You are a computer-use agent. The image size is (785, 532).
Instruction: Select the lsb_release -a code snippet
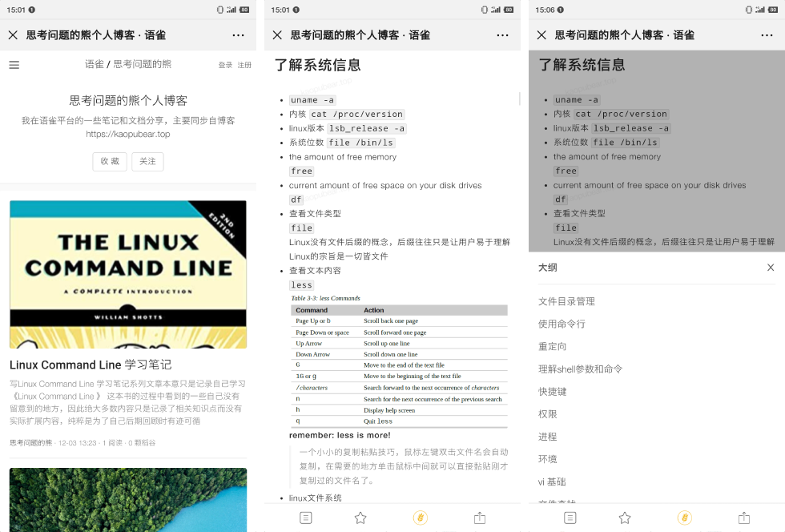coord(367,128)
